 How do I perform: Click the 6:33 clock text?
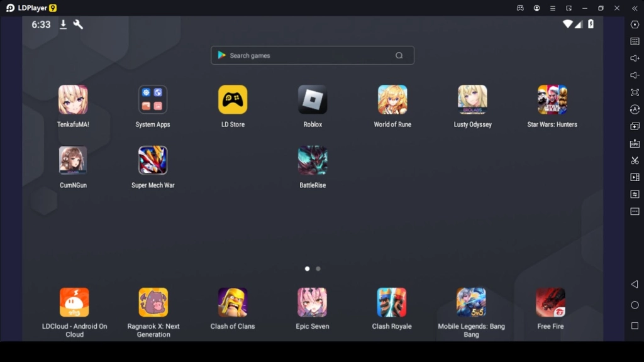tap(41, 25)
